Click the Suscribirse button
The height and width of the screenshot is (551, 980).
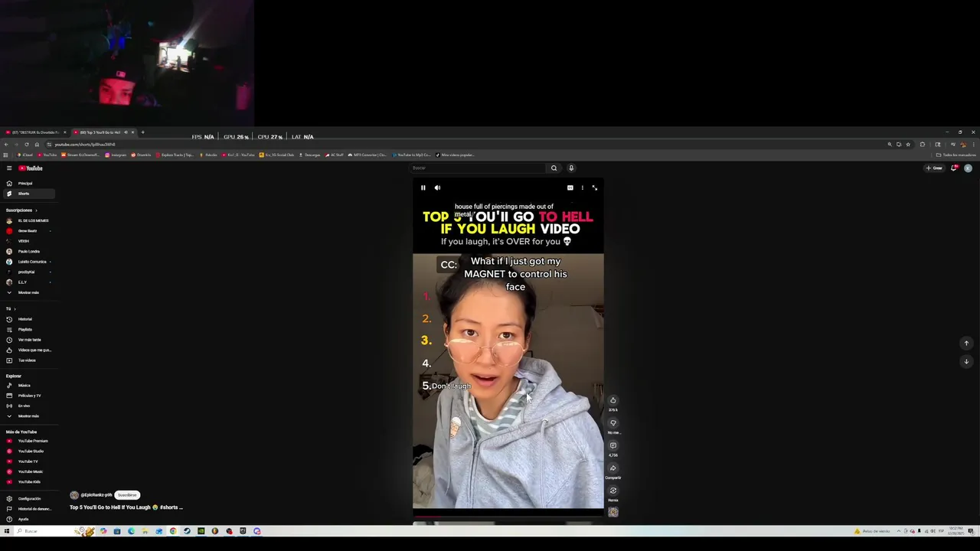coord(127,495)
